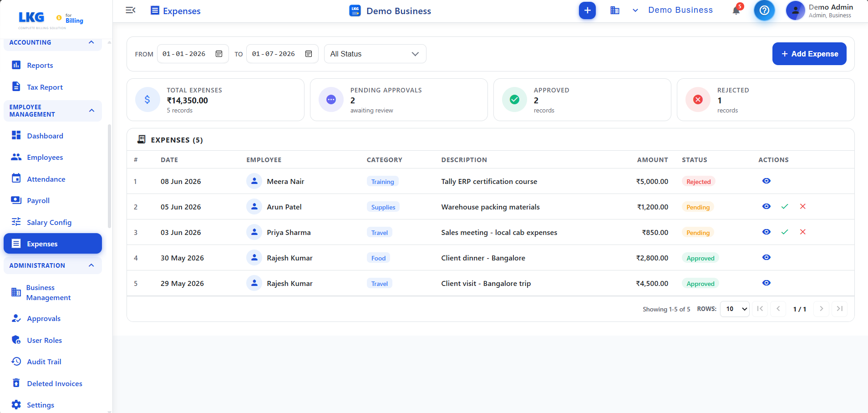Image resolution: width=868 pixels, height=413 pixels.
Task: Click Arun Patel's avatar icon
Action: tap(254, 207)
